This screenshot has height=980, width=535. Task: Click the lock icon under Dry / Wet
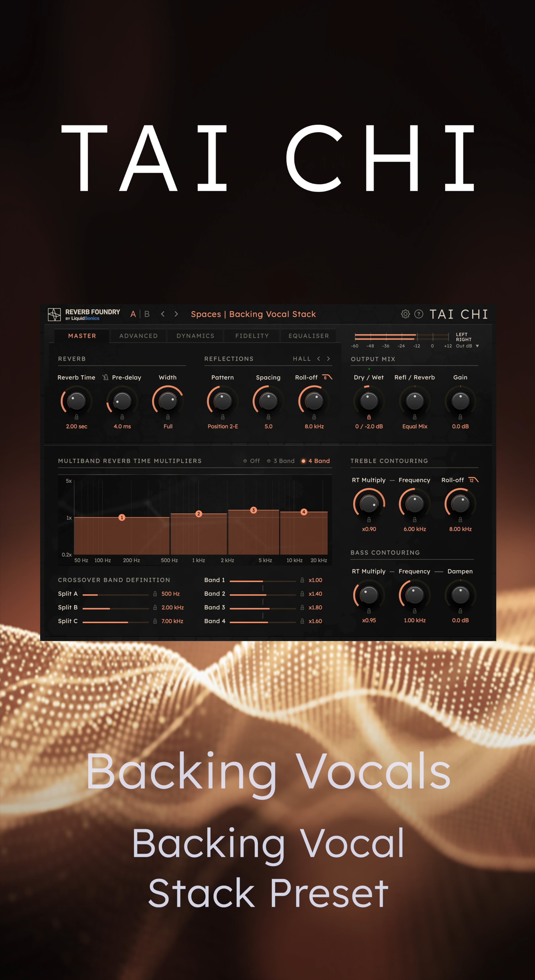[x=369, y=417]
